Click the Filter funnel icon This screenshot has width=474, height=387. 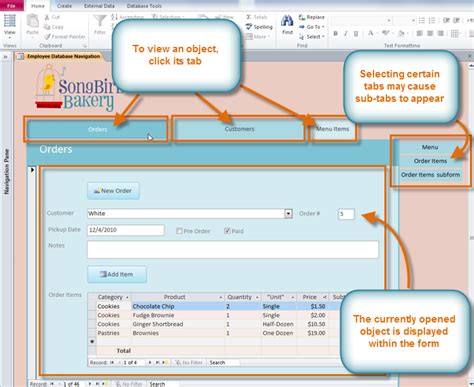[x=100, y=21]
